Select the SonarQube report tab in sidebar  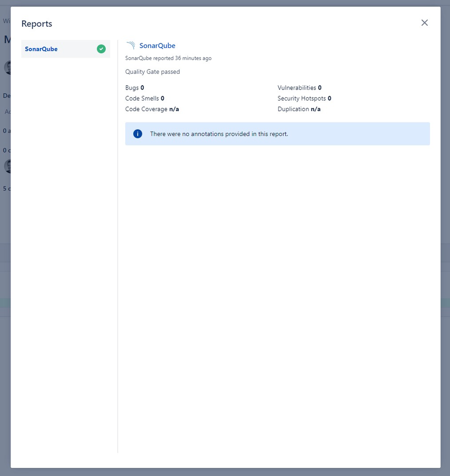pos(66,49)
